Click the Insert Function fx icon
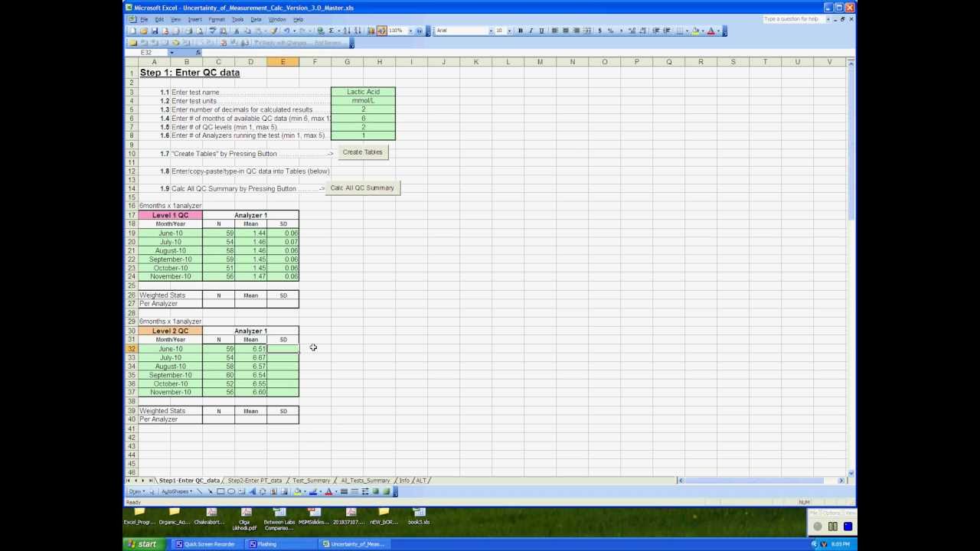This screenshot has width=980, height=551. (198, 53)
